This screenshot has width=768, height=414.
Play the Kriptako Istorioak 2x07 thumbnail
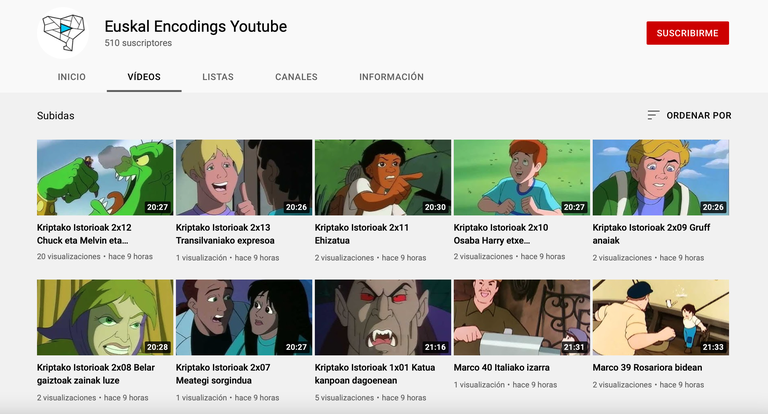pos(244,317)
